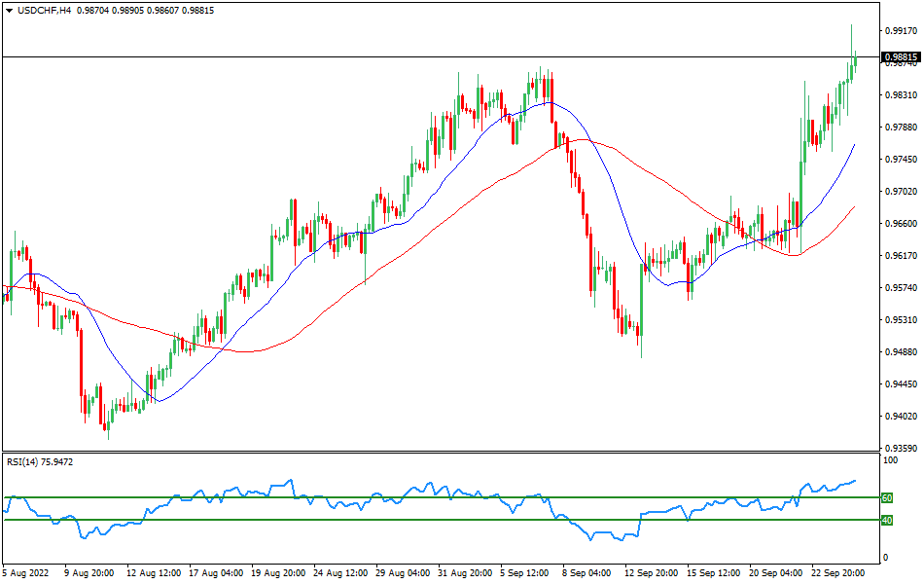Click the 22 Sep 20:00 time label
This screenshot has width=924, height=584.
pyautogui.click(x=836, y=572)
